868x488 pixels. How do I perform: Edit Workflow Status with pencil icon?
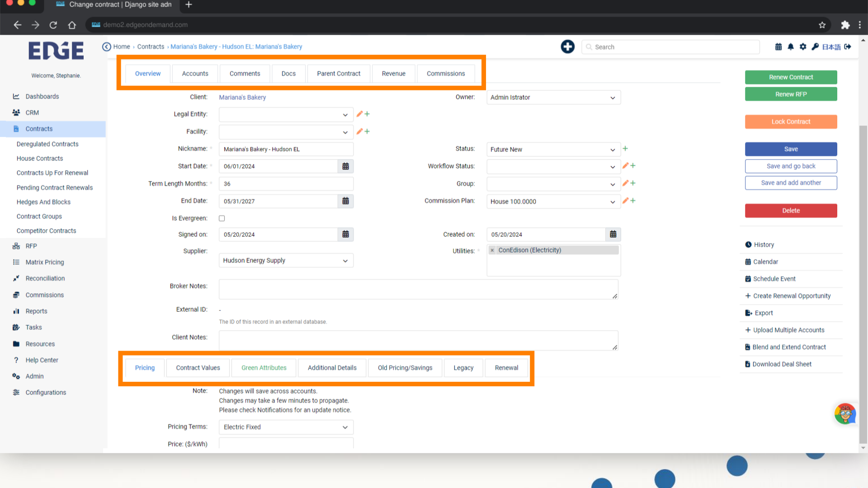click(625, 166)
